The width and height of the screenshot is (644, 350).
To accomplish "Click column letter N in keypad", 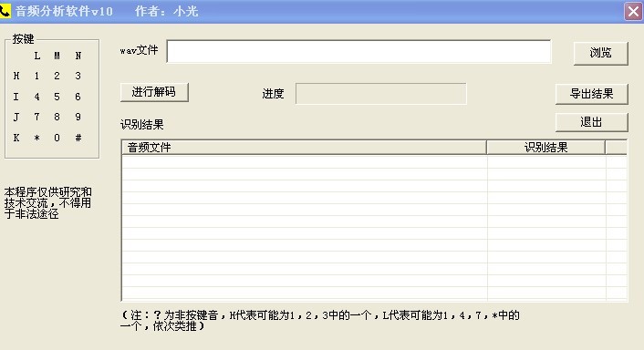I will (x=78, y=56).
